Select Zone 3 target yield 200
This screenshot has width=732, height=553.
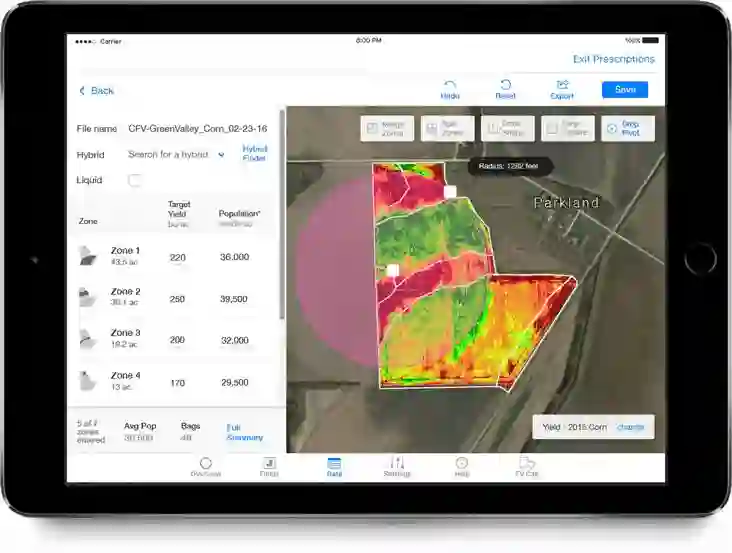pos(177,340)
